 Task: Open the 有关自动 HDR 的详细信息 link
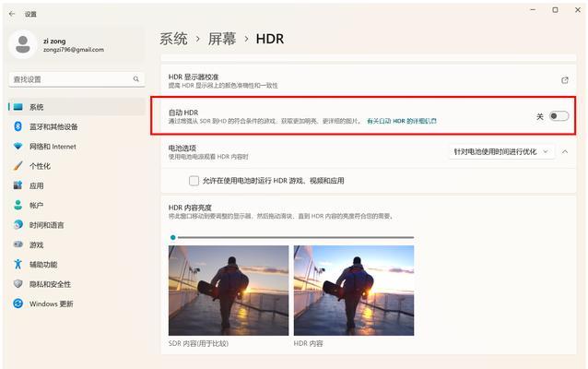point(402,121)
